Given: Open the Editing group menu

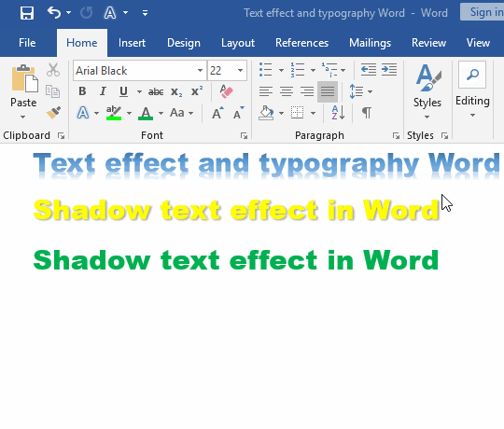Looking at the screenshot, I should (472, 90).
